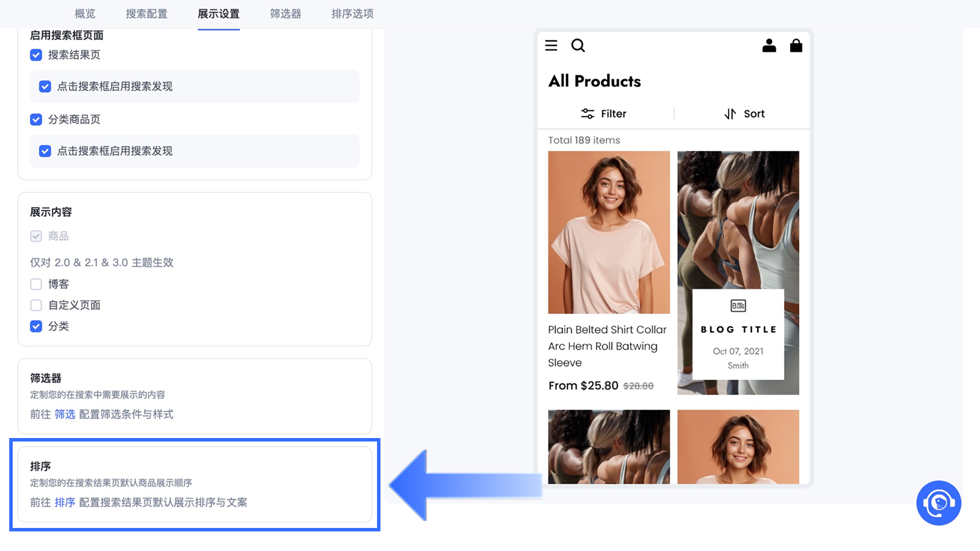The width and height of the screenshot is (980, 551).
Task: Click the 定制您的在搜索中需要展示的内容 description
Action: tap(97, 395)
